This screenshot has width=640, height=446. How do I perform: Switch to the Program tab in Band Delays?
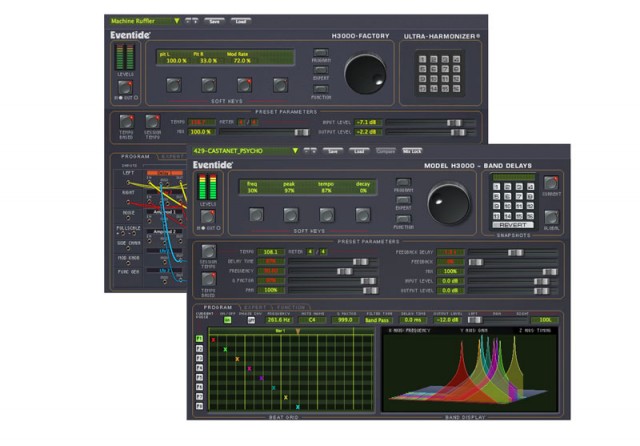point(218,307)
